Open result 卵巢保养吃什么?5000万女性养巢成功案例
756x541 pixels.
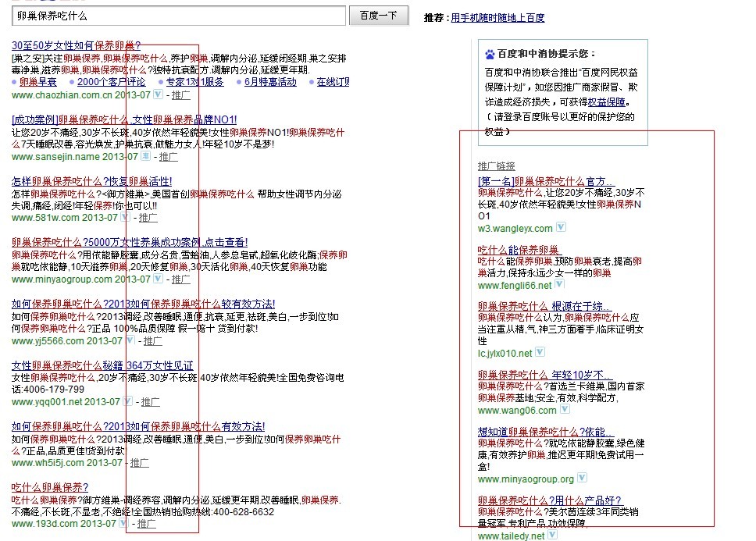point(130,242)
